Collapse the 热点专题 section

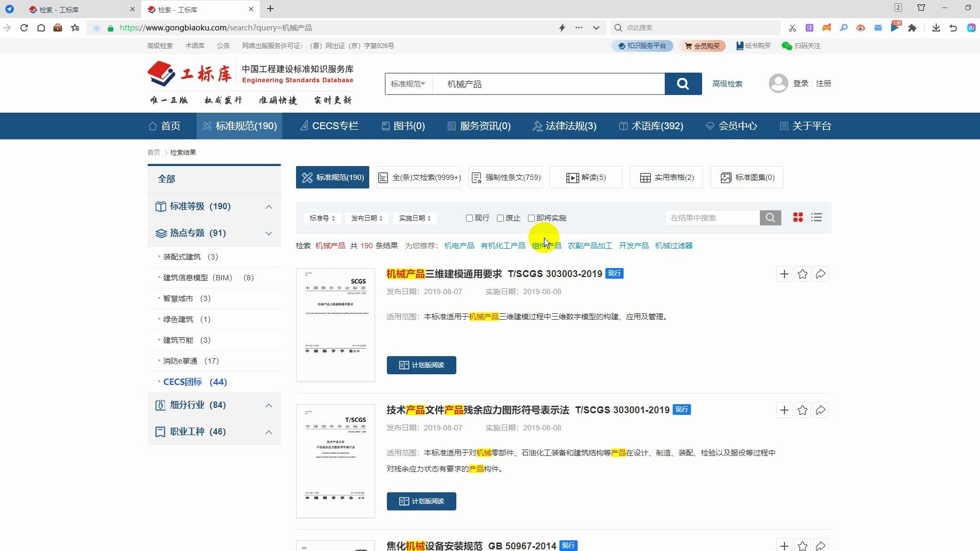pos(269,233)
